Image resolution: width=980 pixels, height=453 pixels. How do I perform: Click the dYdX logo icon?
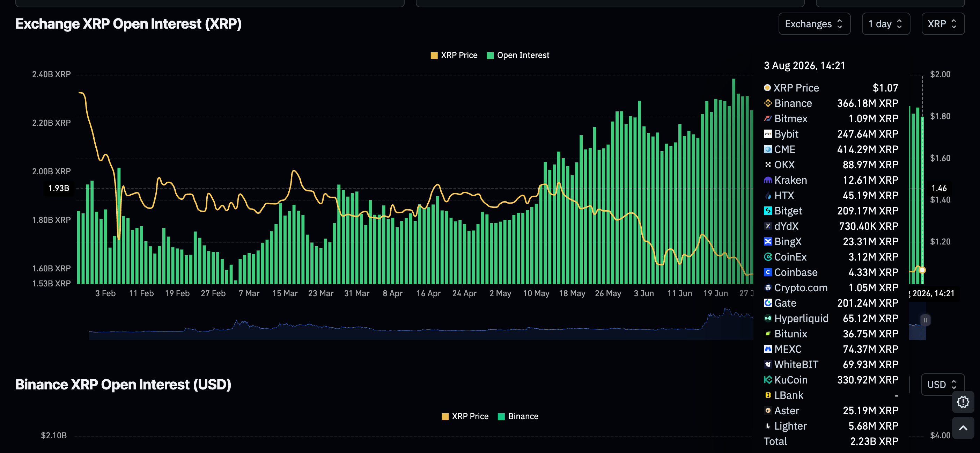[x=768, y=226]
